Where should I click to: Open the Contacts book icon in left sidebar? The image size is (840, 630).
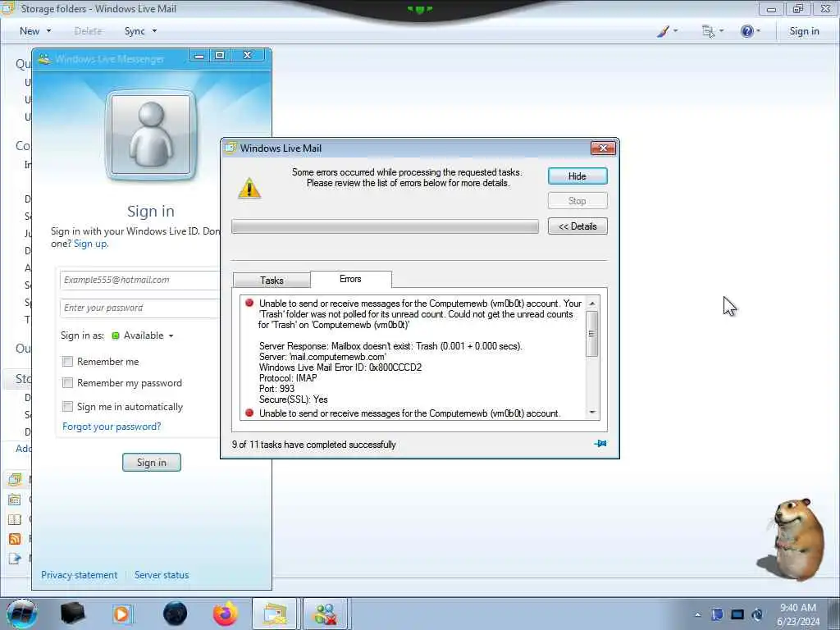[15, 519]
